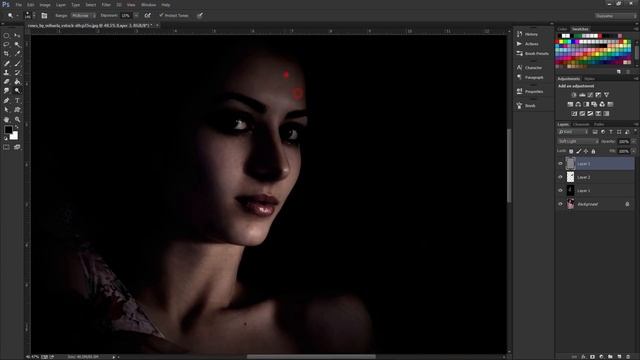Open the Soft Light blend mode dropdown
640x360 pixels.
pos(578,141)
